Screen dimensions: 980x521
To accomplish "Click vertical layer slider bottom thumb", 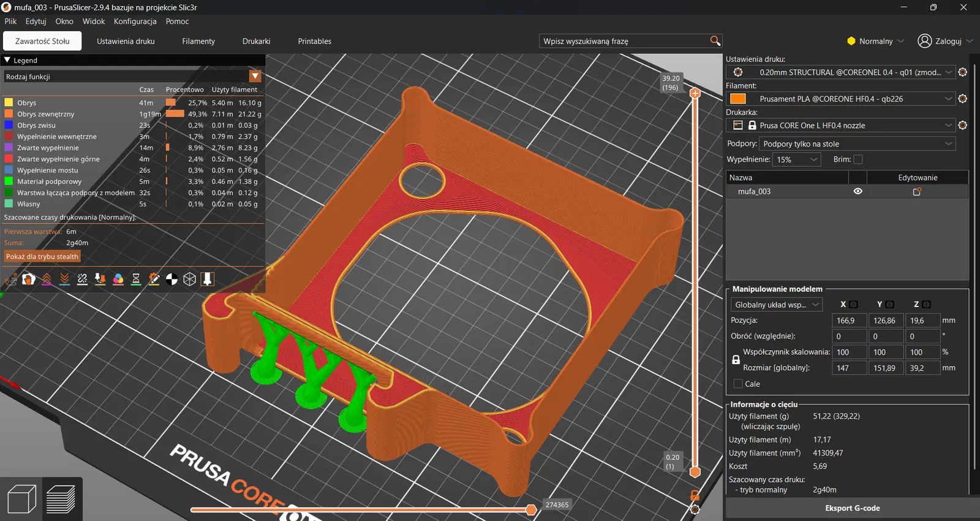I will [x=695, y=472].
